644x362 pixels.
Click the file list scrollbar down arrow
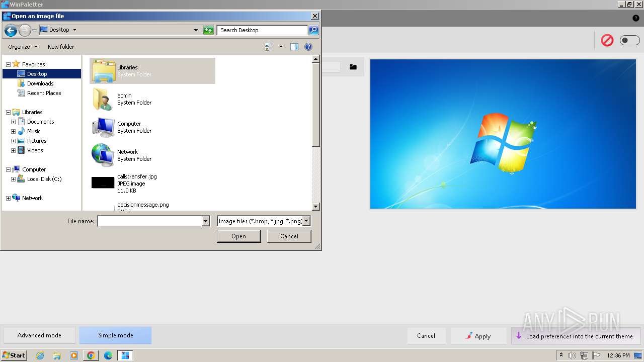[x=316, y=206]
